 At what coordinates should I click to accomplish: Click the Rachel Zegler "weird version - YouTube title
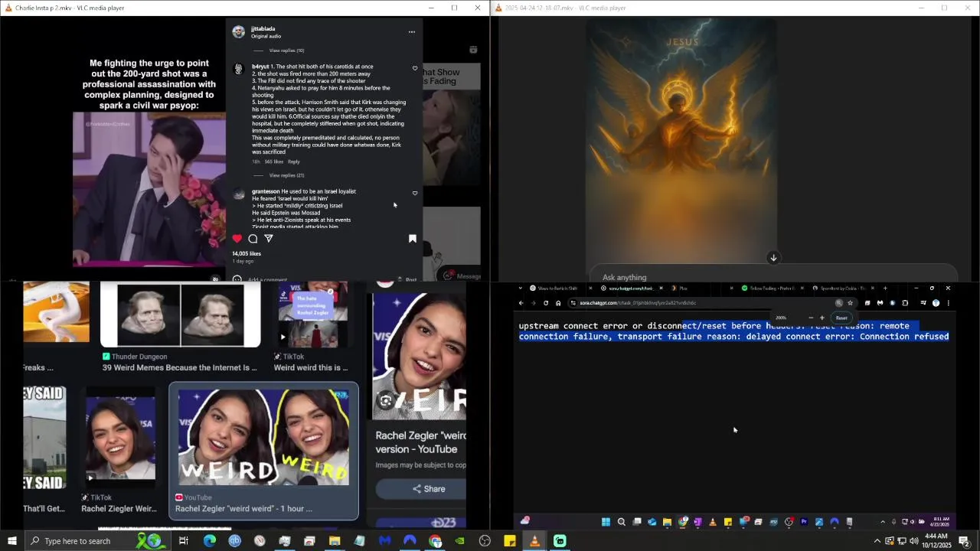pyautogui.click(x=420, y=442)
